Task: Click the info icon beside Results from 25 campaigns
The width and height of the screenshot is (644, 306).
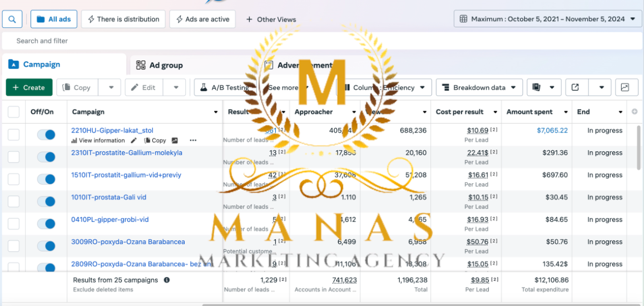Action: (x=167, y=280)
